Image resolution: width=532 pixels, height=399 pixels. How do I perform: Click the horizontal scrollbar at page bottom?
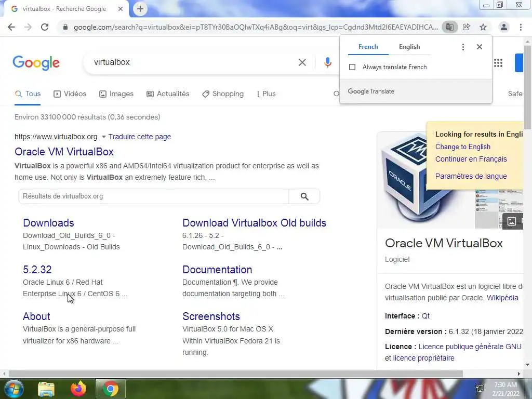click(x=236, y=374)
